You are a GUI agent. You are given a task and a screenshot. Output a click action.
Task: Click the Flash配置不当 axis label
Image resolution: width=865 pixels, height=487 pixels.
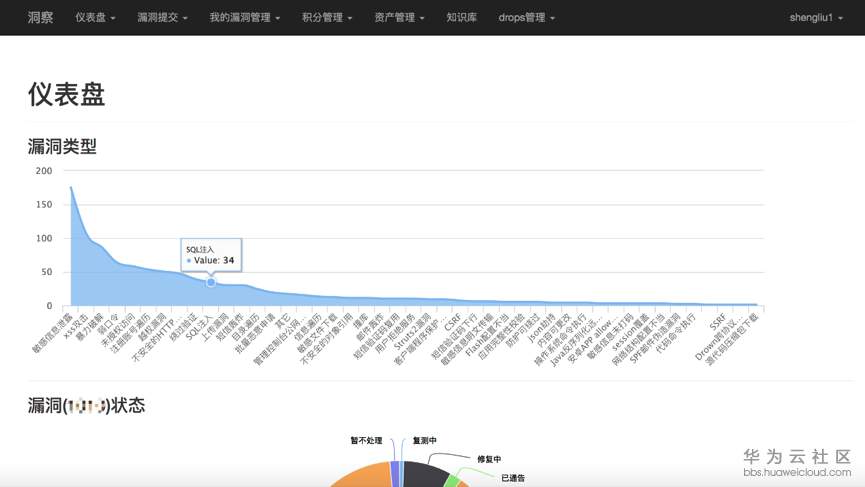(487, 335)
